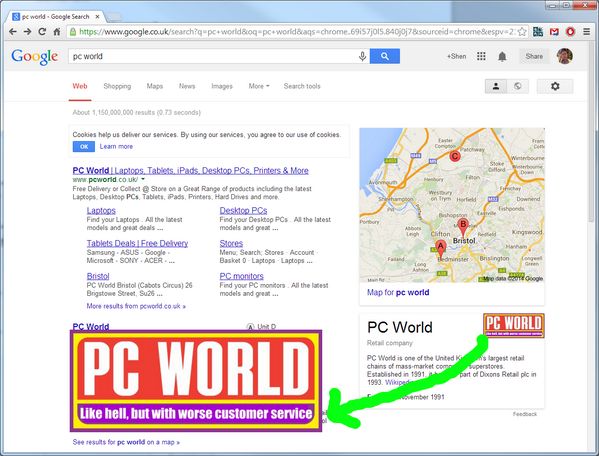Show personal results with person icon

(496, 86)
